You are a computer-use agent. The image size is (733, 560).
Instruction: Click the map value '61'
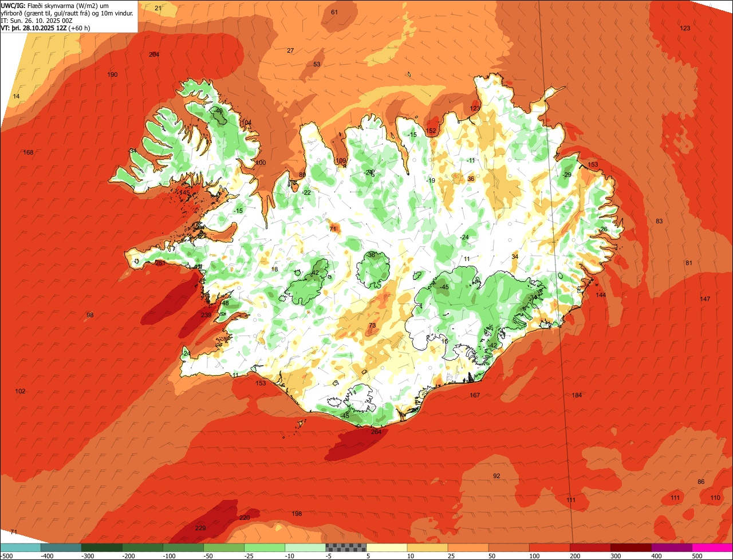pyautogui.click(x=334, y=12)
